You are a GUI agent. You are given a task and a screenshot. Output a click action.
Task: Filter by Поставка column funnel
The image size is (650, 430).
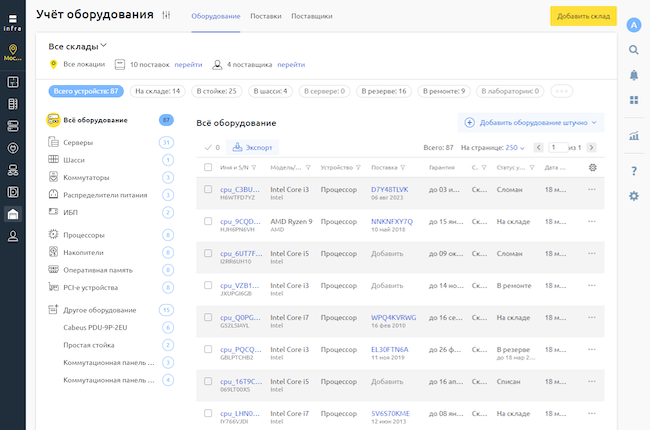pyautogui.click(x=403, y=168)
